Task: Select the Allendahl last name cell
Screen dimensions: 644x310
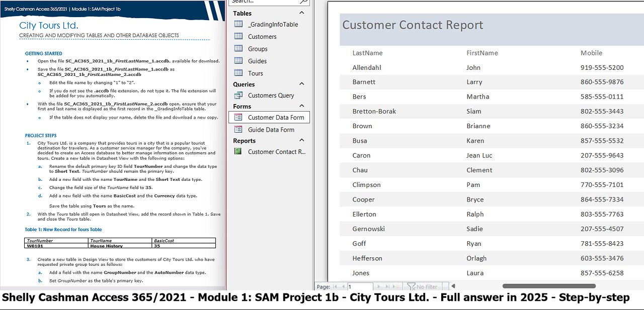Action: click(367, 67)
